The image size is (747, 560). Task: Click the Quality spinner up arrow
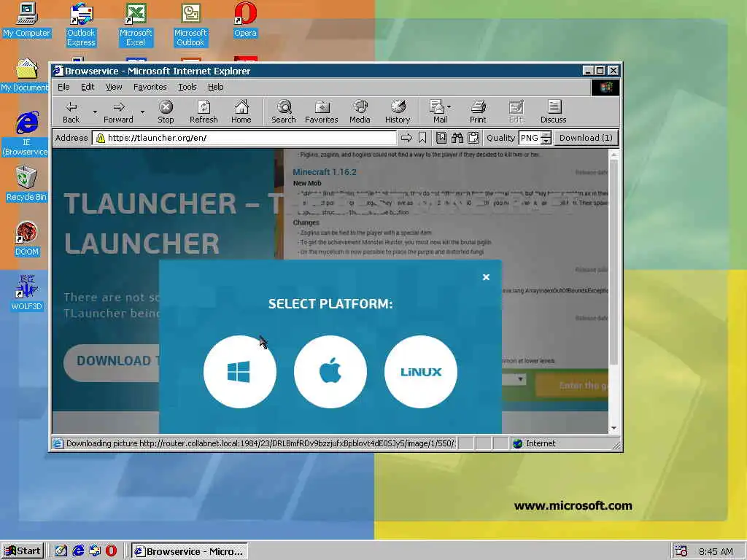(x=546, y=134)
